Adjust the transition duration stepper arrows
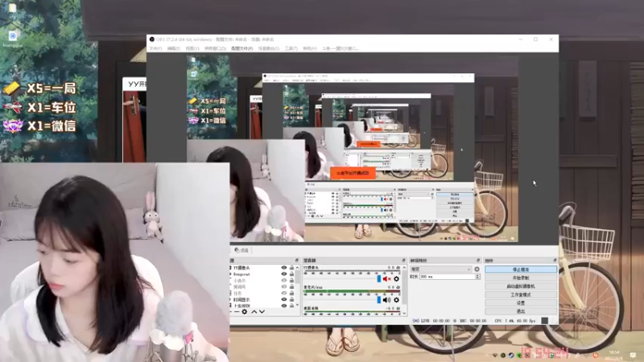The image size is (644, 362). (x=477, y=277)
